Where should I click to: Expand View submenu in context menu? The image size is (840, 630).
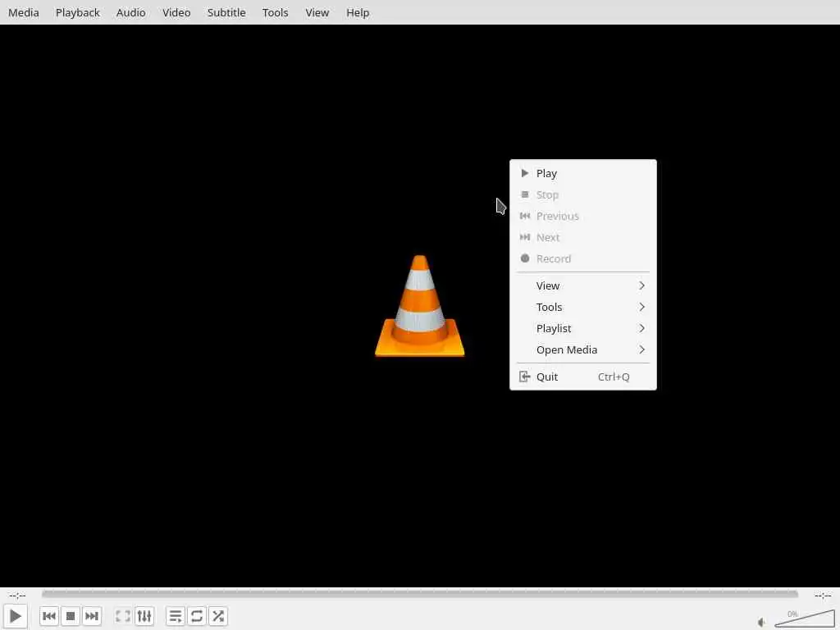pyautogui.click(x=583, y=285)
